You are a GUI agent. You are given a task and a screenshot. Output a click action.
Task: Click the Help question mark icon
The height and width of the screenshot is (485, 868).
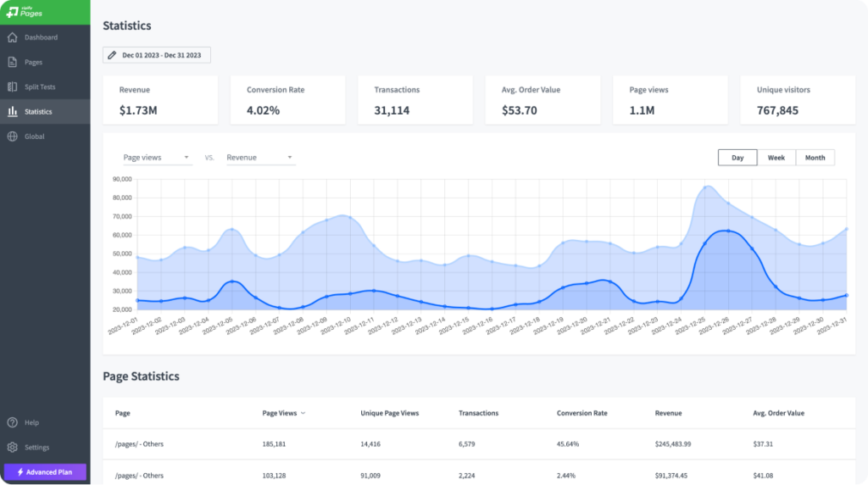click(x=12, y=422)
